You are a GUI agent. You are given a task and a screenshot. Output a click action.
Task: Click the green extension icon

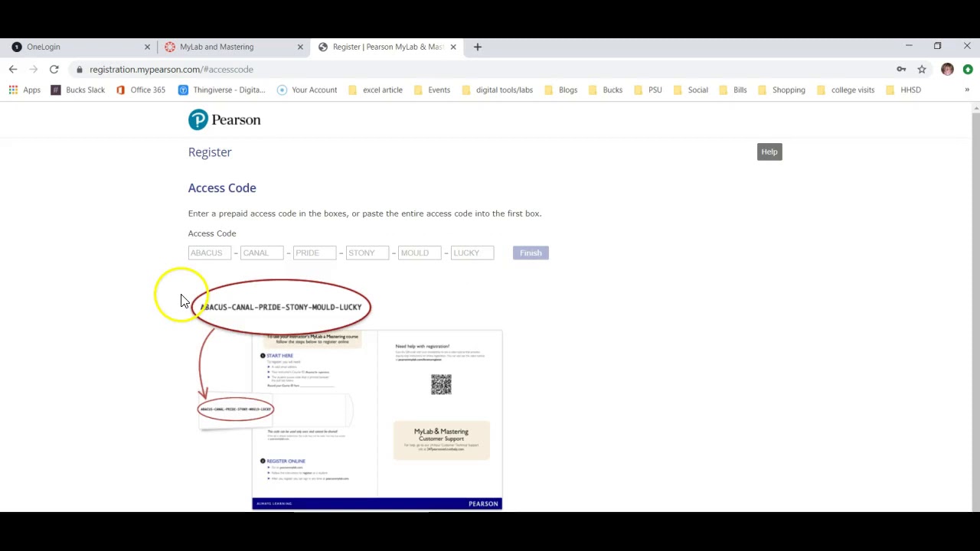click(x=968, y=70)
